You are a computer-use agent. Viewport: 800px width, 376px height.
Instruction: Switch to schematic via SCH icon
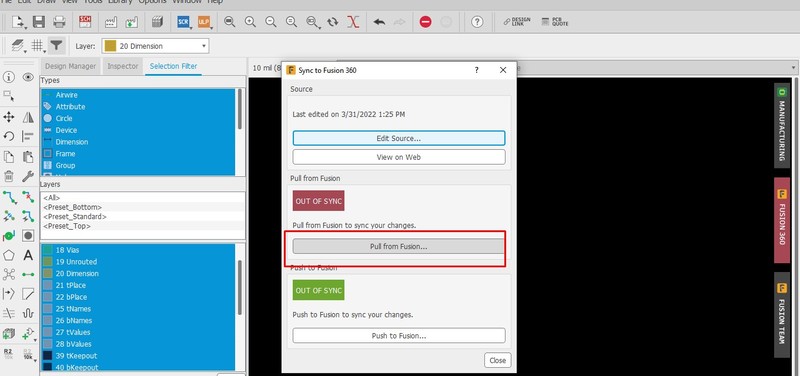85,22
